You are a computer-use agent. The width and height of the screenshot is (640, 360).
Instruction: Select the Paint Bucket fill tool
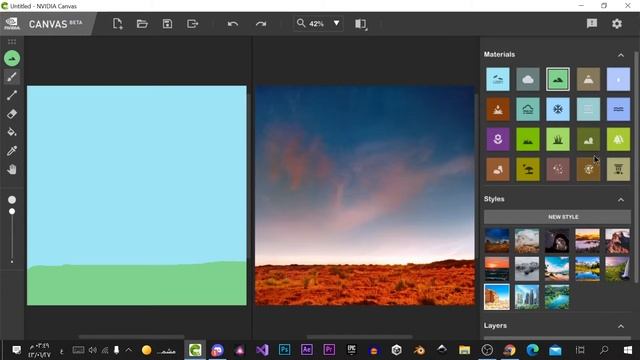(x=12, y=132)
